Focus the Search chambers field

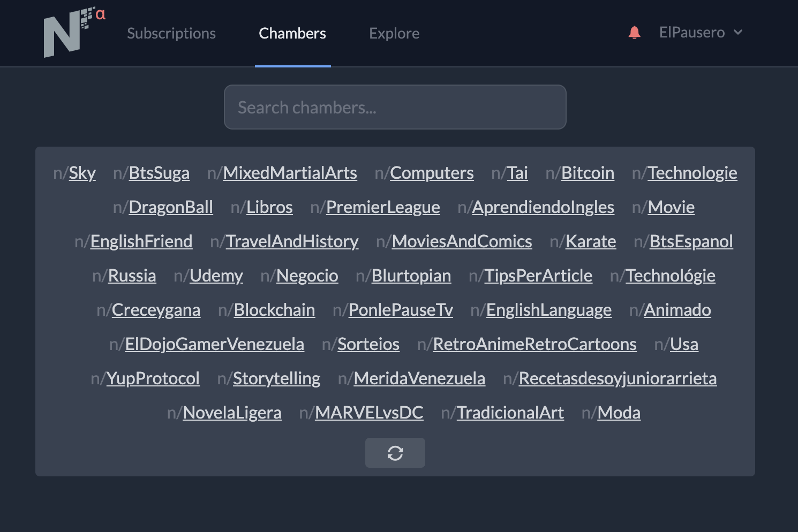click(395, 107)
